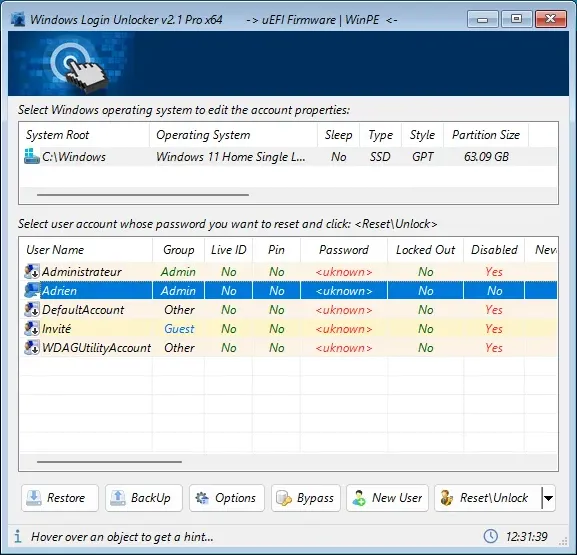577x555 pixels.
Task: Click the OS list horizontal scrollbar
Action: 143,195
